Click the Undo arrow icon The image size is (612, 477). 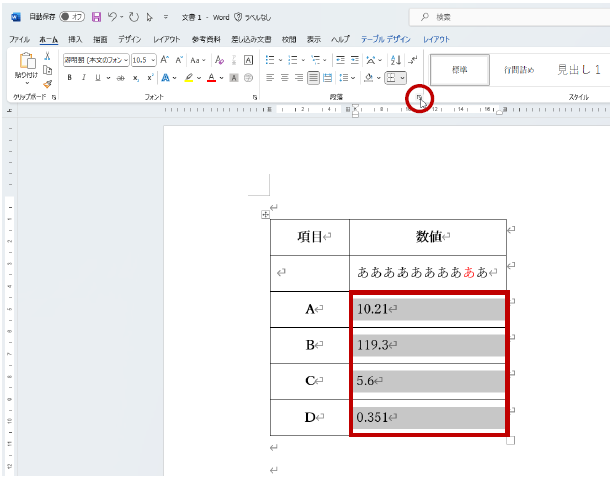tap(113, 17)
